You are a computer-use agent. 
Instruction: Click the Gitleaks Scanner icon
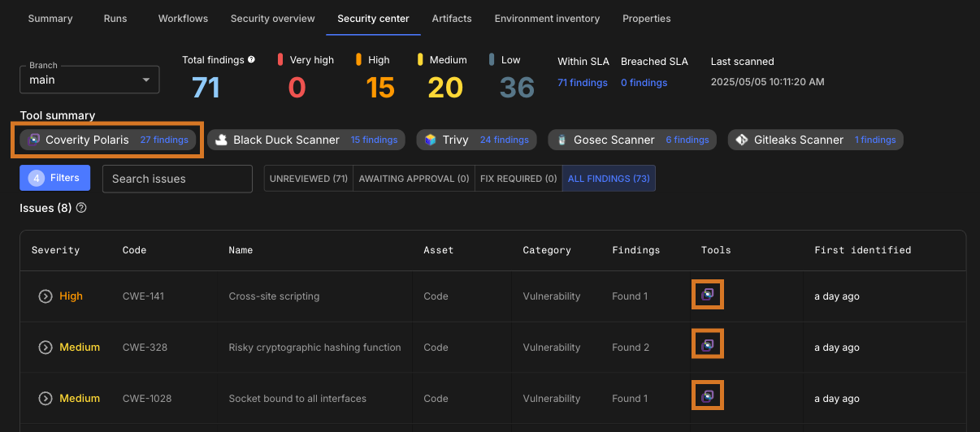742,140
